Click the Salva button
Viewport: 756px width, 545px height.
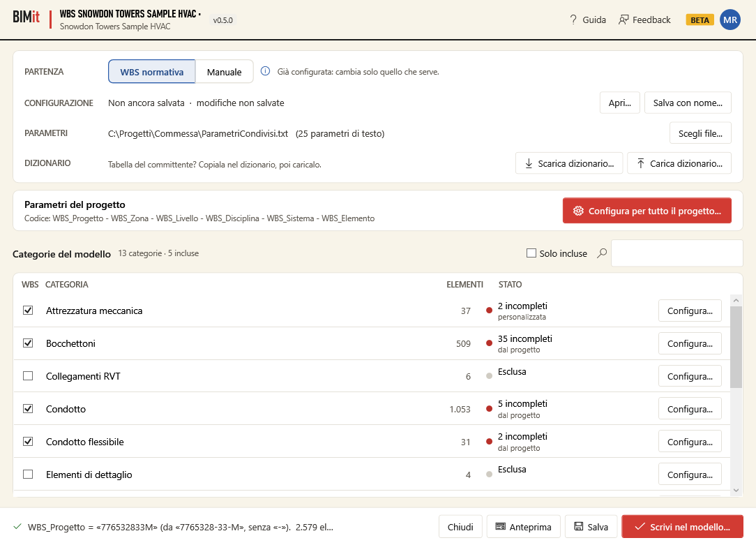[591, 527]
